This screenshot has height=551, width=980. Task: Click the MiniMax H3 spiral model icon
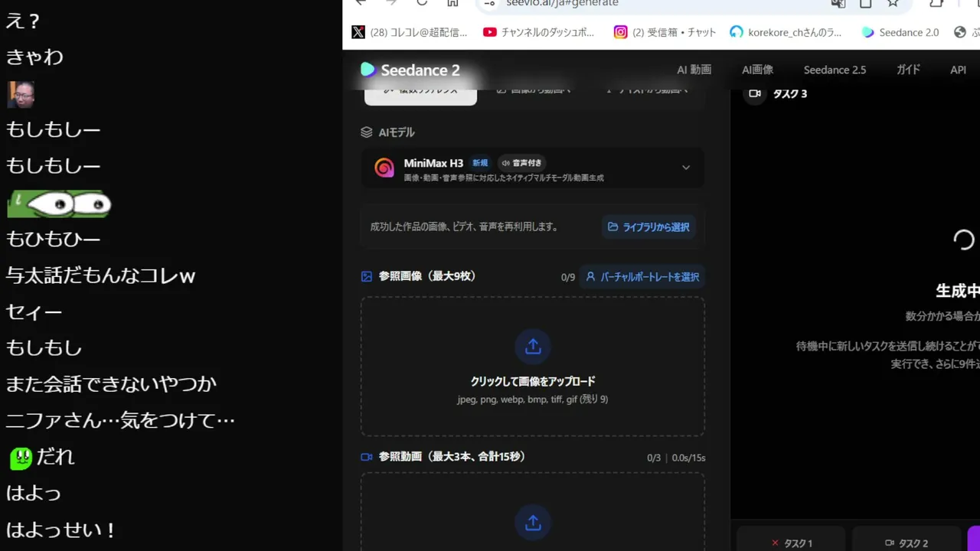[x=384, y=168]
